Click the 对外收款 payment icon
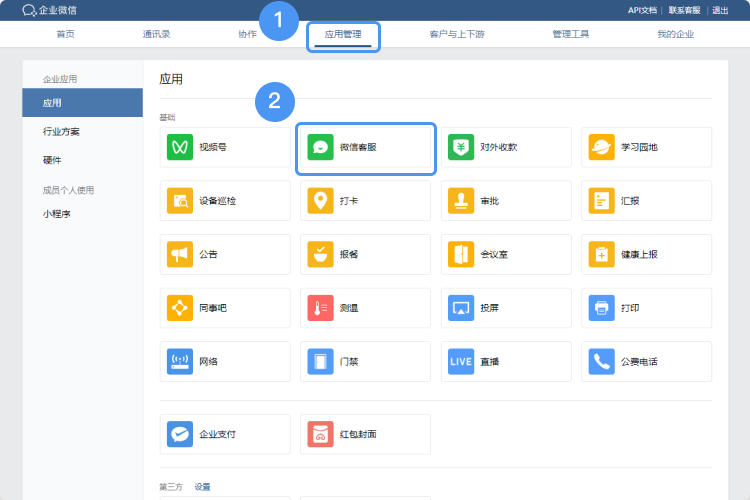 461,147
